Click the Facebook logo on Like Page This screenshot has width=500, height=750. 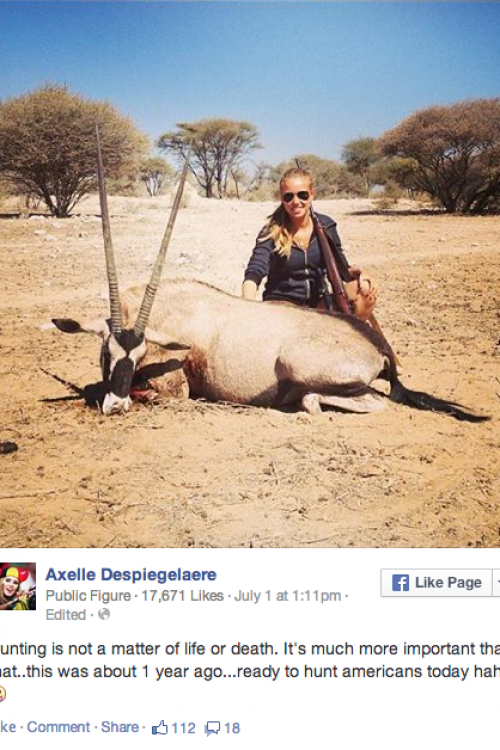tap(400, 583)
